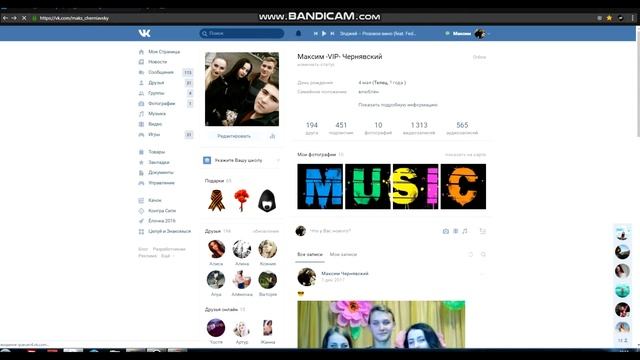This screenshot has height=360, width=640.
Task: Open the black hooded figure gift
Action: [267, 200]
